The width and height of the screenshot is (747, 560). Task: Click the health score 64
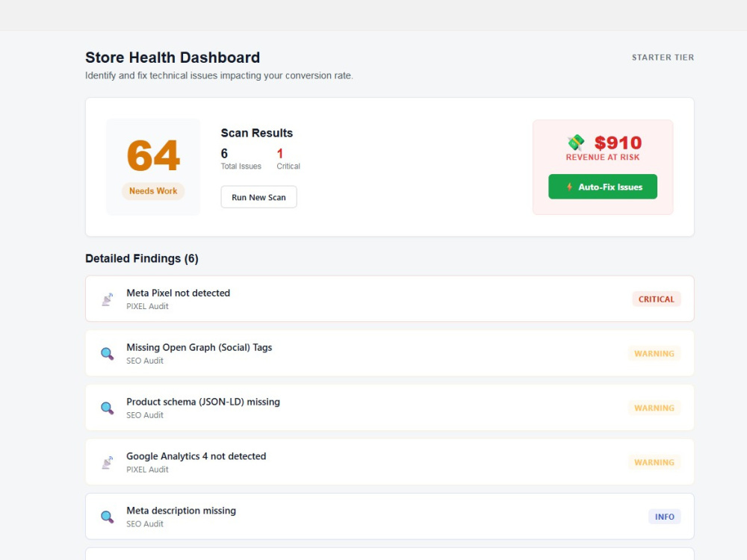coord(153,155)
